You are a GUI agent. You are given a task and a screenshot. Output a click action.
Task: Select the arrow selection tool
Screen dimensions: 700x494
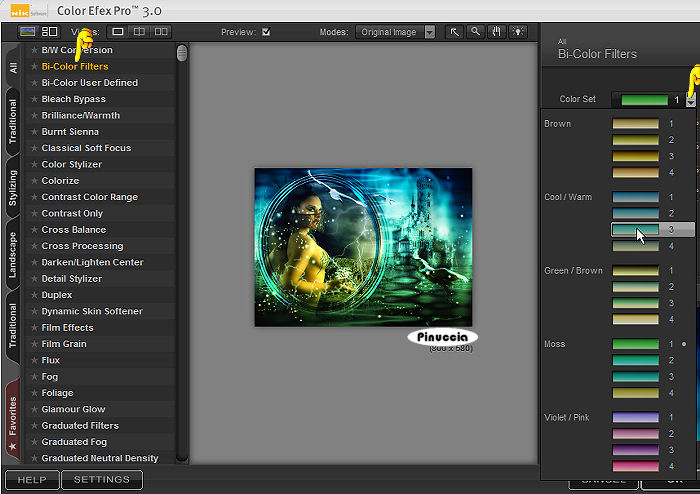click(455, 32)
